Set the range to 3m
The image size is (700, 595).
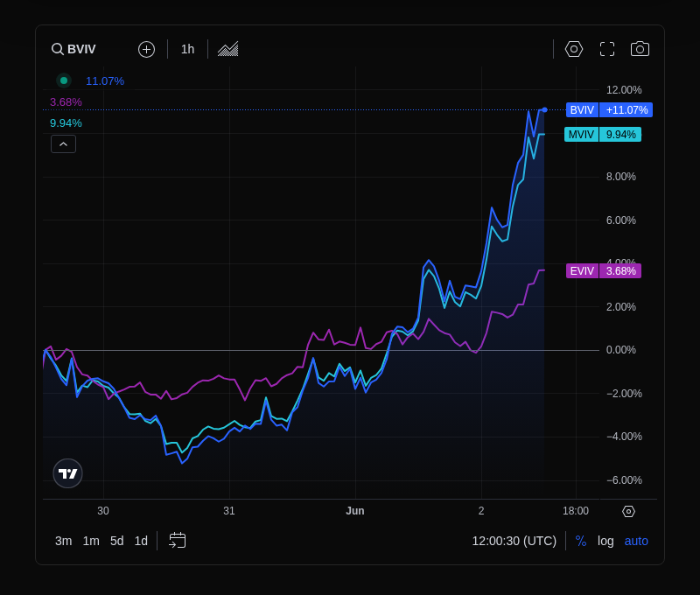[x=63, y=541]
